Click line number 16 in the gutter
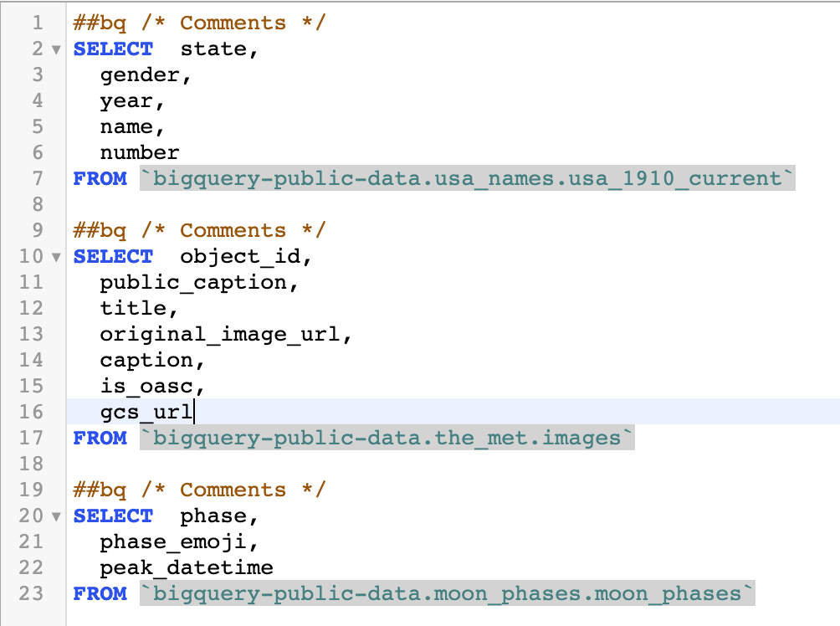This screenshot has height=626, width=840. [31, 412]
